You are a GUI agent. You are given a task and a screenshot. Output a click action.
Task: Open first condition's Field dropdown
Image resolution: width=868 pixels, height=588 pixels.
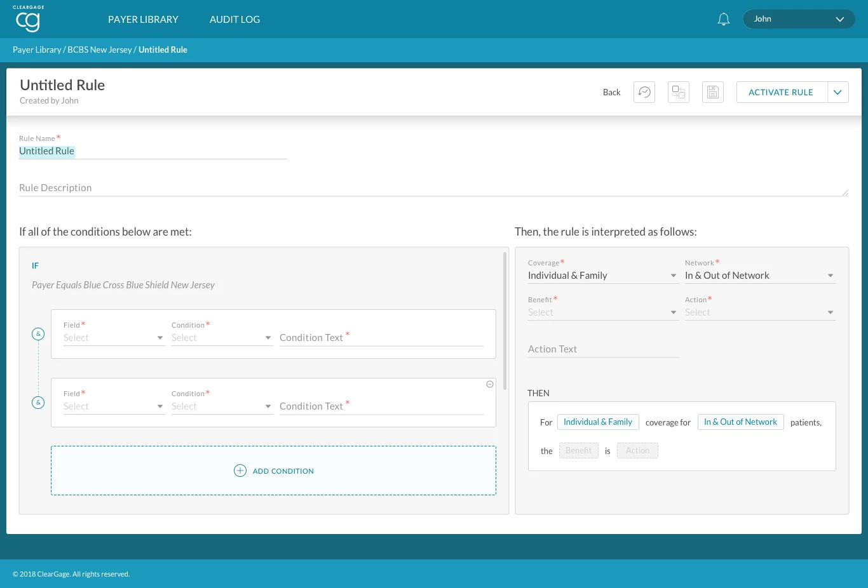click(x=114, y=338)
